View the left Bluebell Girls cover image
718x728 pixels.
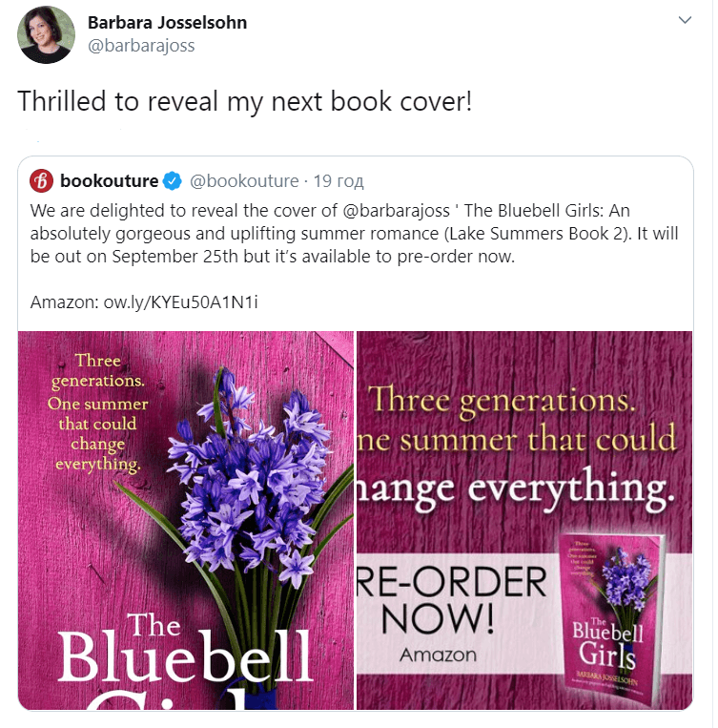(186, 520)
